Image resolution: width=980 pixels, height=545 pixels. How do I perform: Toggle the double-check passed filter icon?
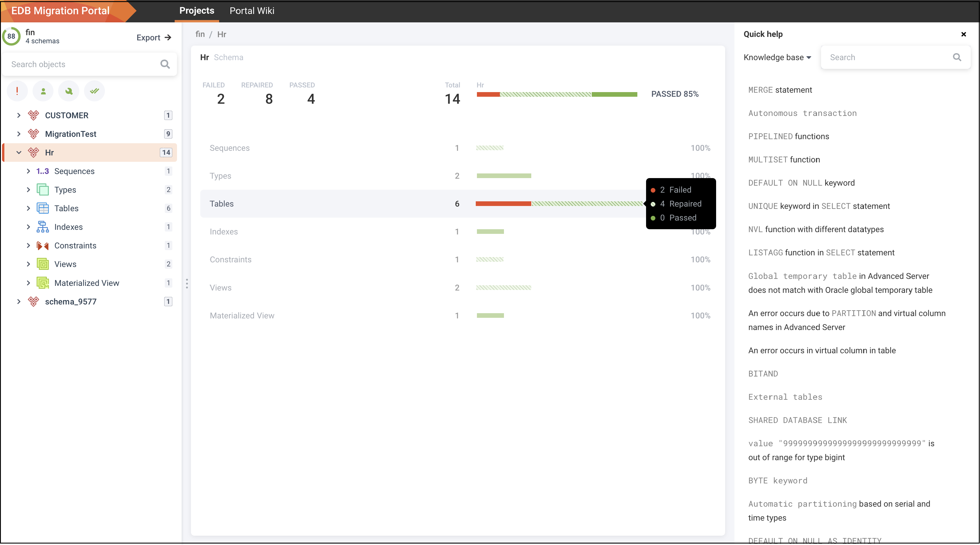pyautogui.click(x=94, y=91)
